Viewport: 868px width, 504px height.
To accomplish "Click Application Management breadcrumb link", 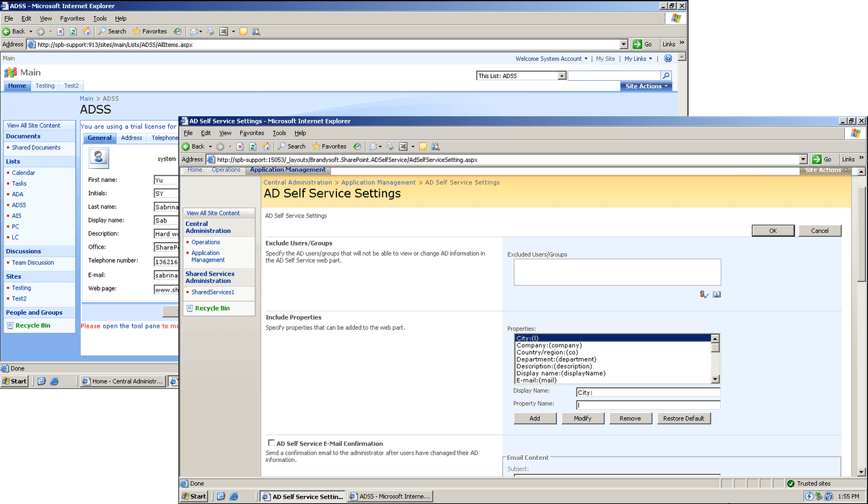I will pyautogui.click(x=378, y=182).
